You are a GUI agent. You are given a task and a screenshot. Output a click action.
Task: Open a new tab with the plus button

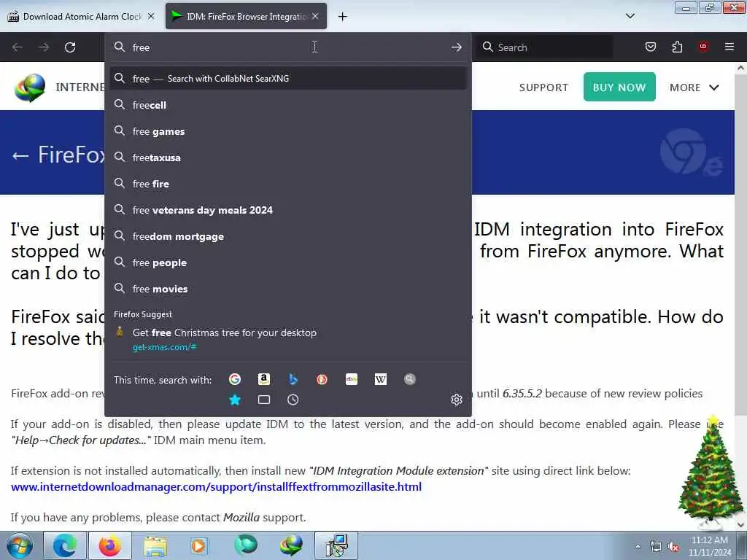coord(342,17)
